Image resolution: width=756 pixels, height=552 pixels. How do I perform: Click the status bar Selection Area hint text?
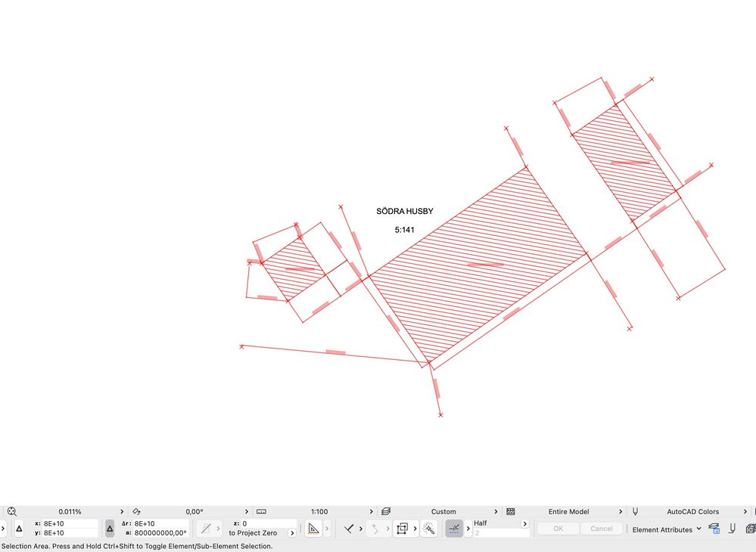(x=137, y=546)
